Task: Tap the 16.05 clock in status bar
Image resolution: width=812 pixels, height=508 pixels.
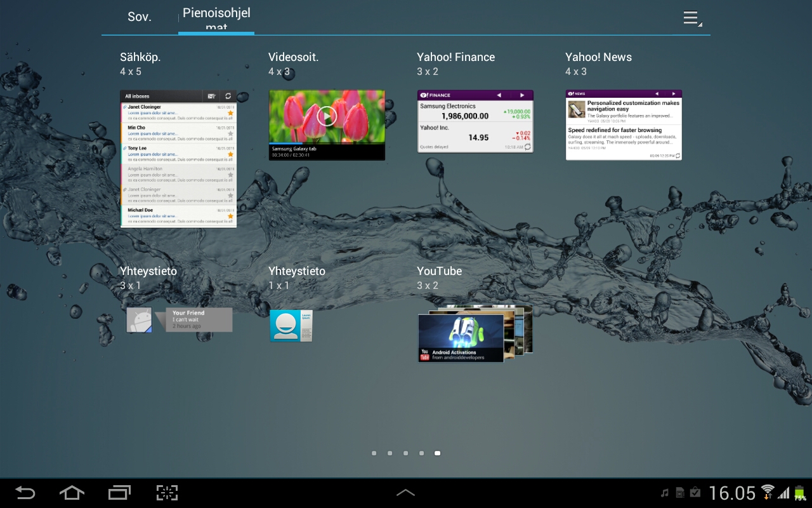Action: (x=732, y=493)
